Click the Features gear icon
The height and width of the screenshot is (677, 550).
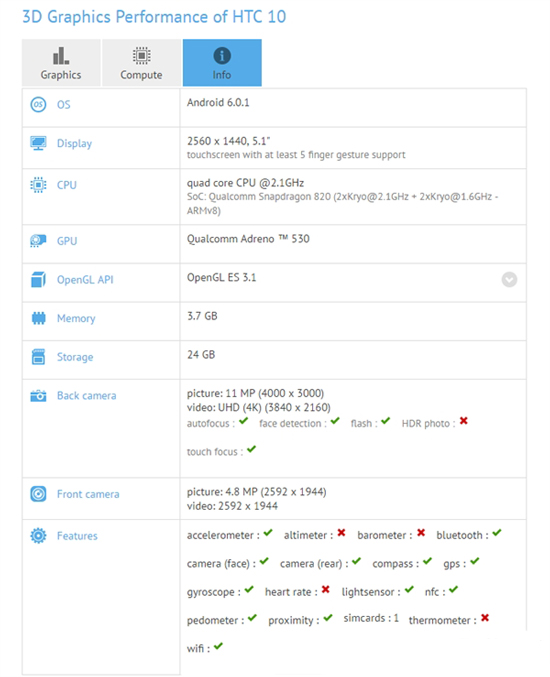click(x=38, y=535)
